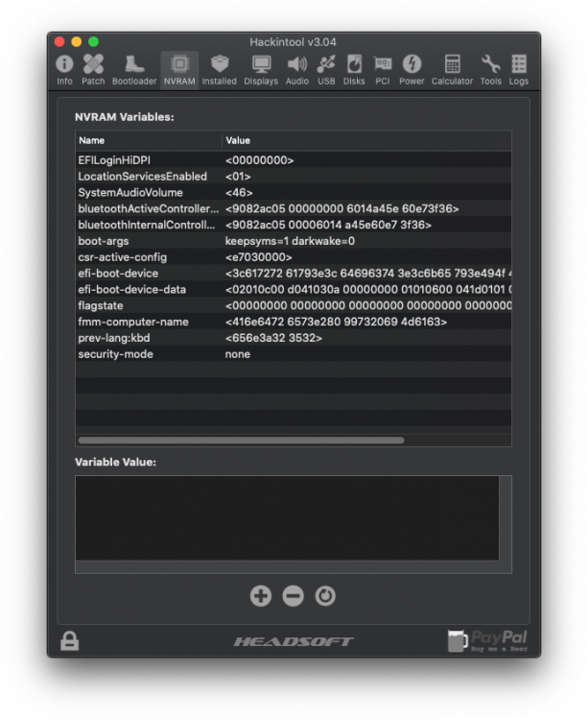Select the security-mode row
588x720 pixels.
[294, 354]
